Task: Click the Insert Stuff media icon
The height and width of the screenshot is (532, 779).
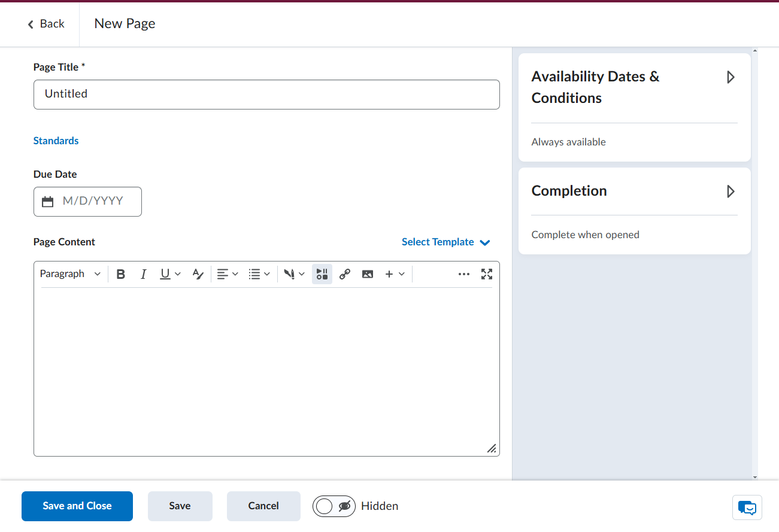Action: click(x=322, y=274)
